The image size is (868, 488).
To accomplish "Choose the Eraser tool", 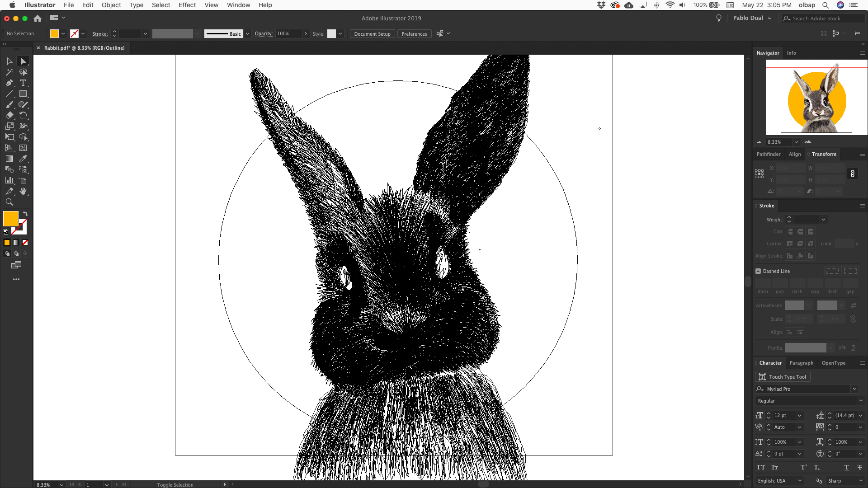I will click(x=9, y=116).
